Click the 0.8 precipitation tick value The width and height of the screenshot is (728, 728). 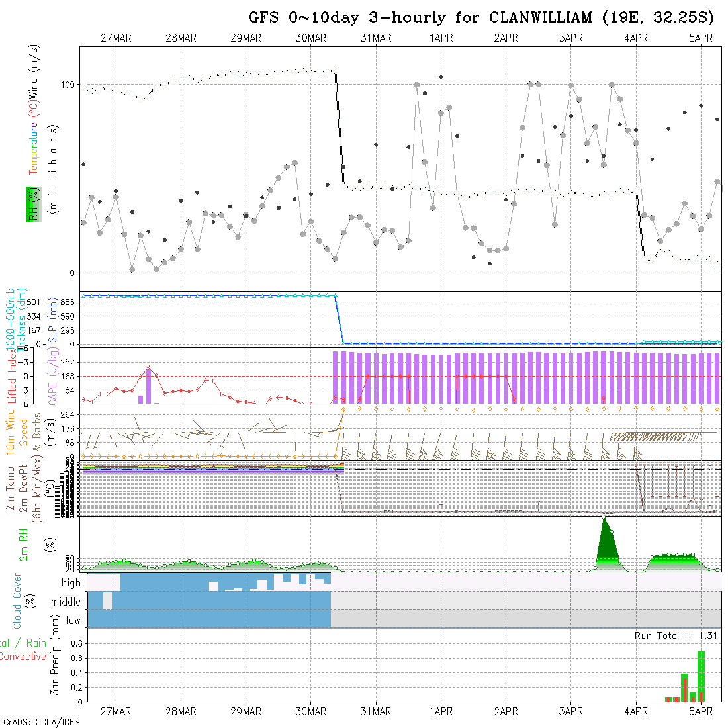[77, 644]
